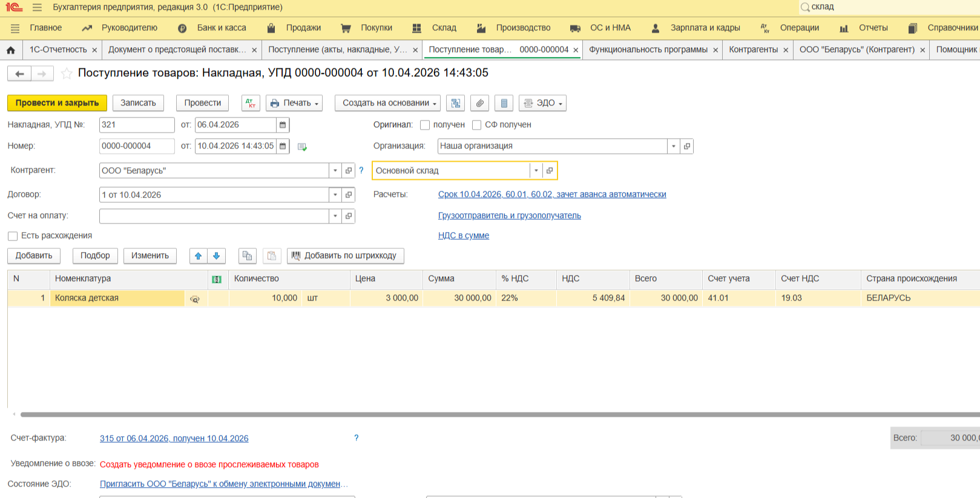This screenshot has width=980, height=498.
Task: Open the Банк и касса section
Action: [222, 28]
